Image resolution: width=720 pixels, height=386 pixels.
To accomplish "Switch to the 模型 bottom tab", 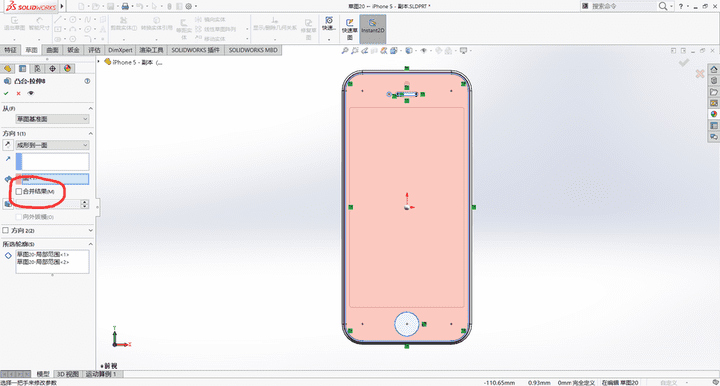I will coord(43,374).
